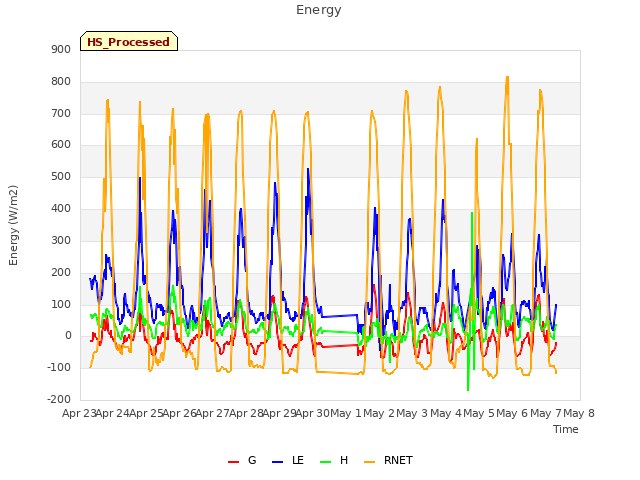This screenshot has height=480, width=640.
Task: Click the blue LE peak above 500
Action: click(308, 169)
